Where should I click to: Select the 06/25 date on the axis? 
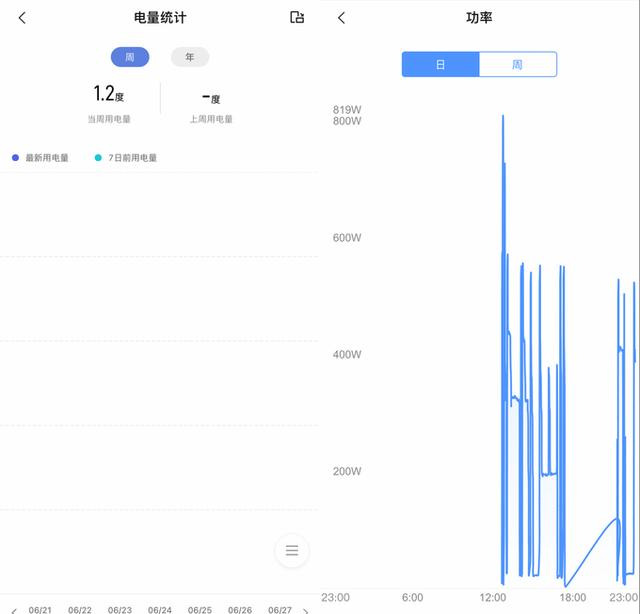tap(200, 610)
